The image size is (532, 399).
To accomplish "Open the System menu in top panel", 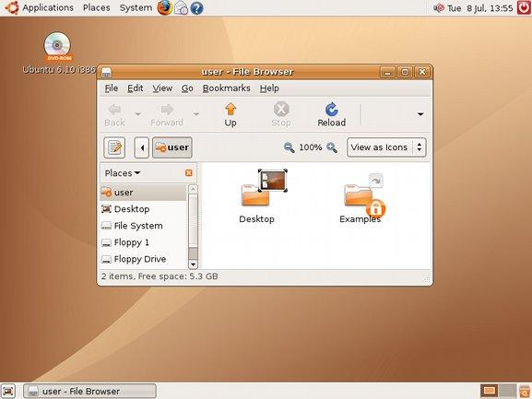I will (136, 7).
